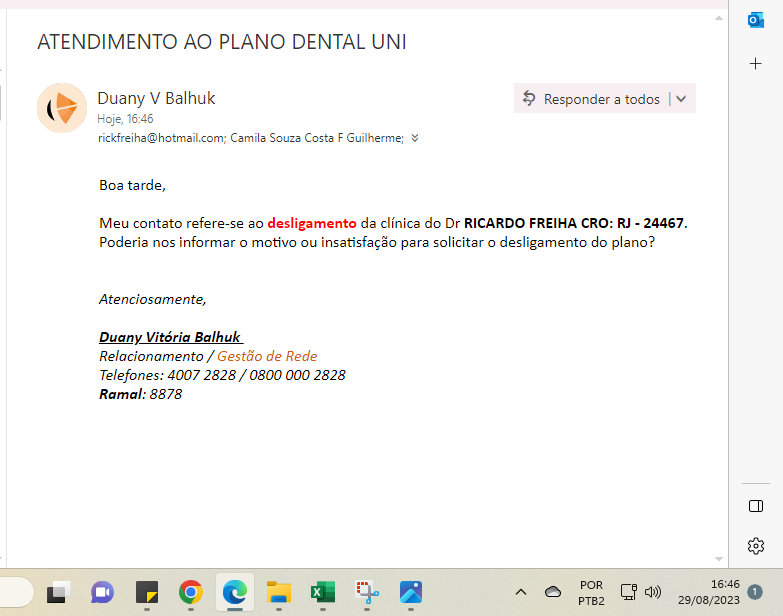783x616 pixels.
Task: Click the Outlook icon in the Edge sidebar
Action: pos(756,20)
